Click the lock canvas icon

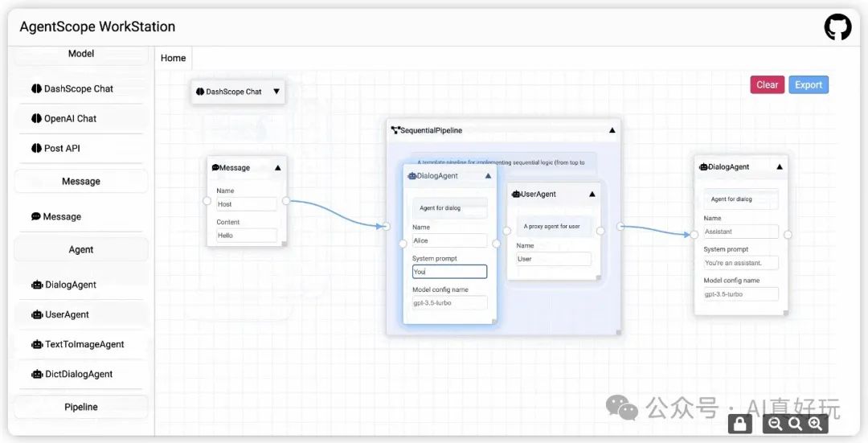pyautogui.click(x=740, y=425)
